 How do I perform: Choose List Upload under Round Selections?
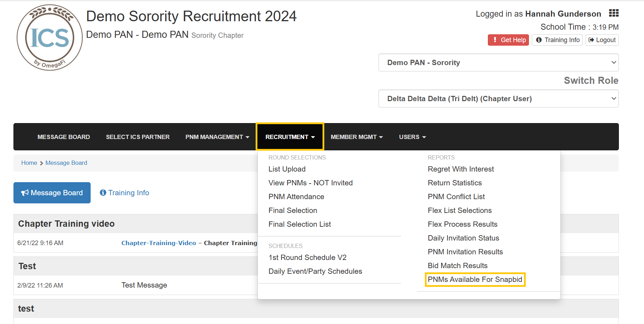pyautogui.click(x=287, y=169)
